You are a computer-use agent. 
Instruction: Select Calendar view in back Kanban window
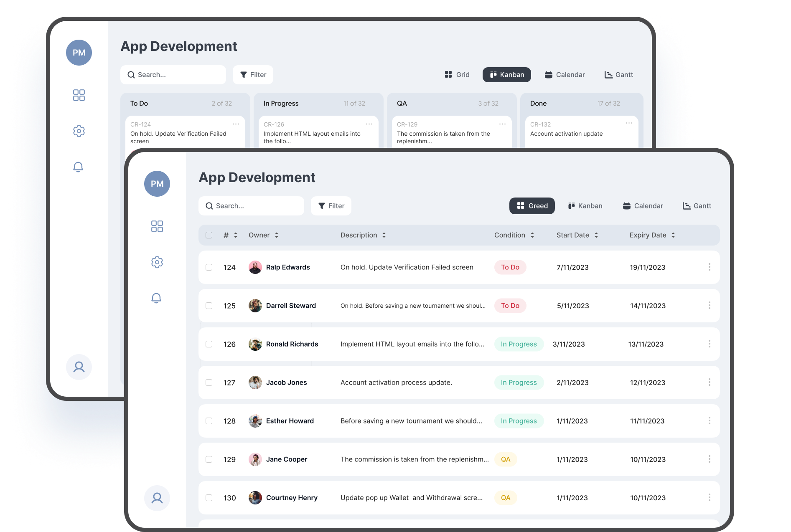(565, 75)
